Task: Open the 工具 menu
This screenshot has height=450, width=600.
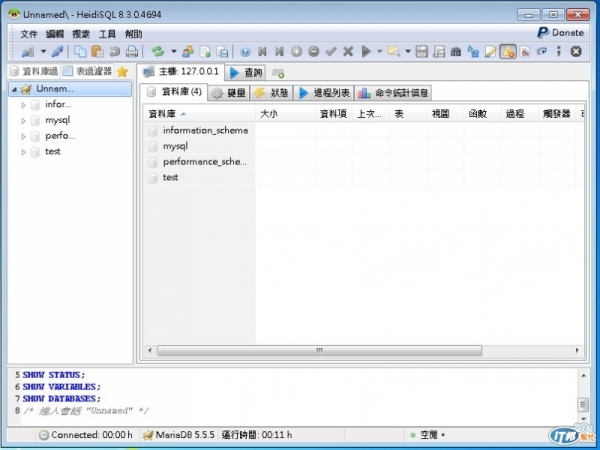Action: pos(107,34)
